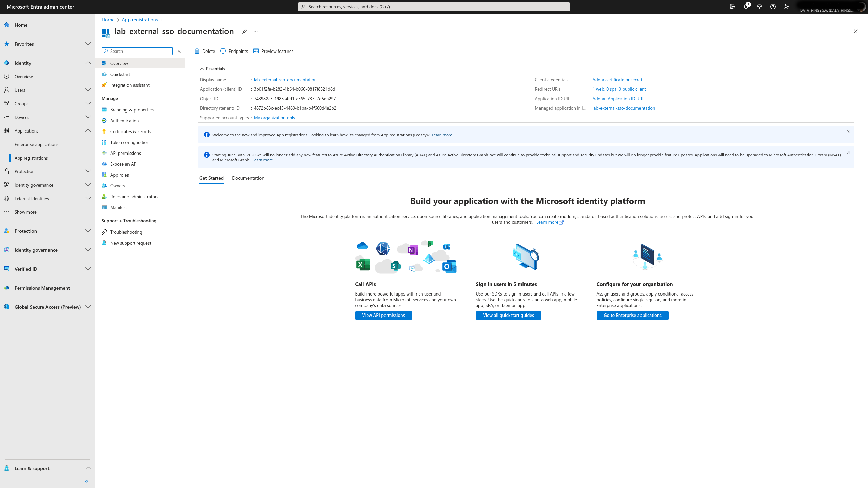This screenshot has width=868, height=488.
Task: Click the help question mark icon
Action: [x=773, y=7]
